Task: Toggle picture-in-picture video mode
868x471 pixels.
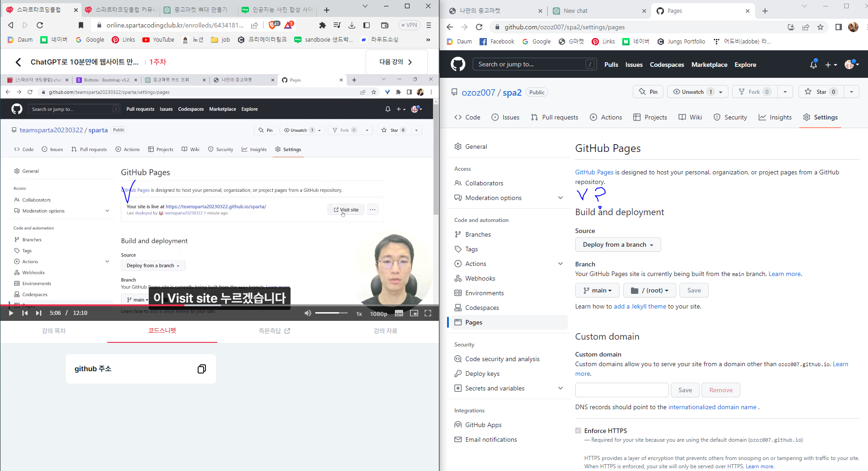Action: tap(414, 313)
